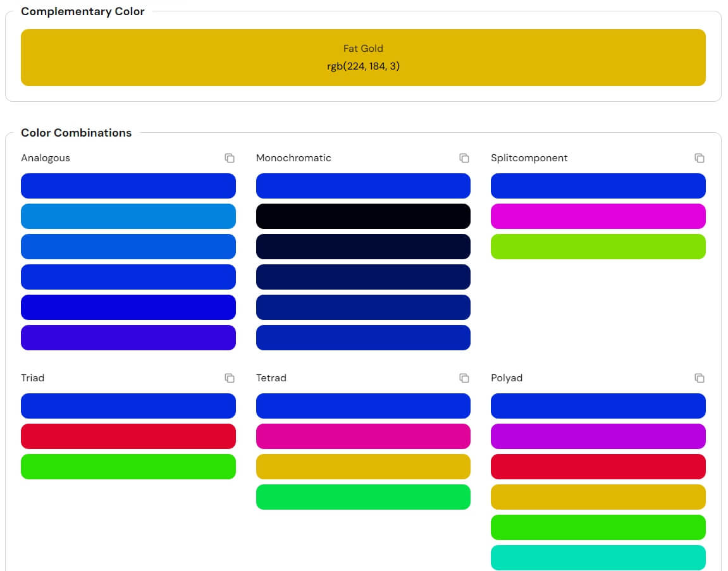Copy the Polyad color combination

click(x=699, y=378)
